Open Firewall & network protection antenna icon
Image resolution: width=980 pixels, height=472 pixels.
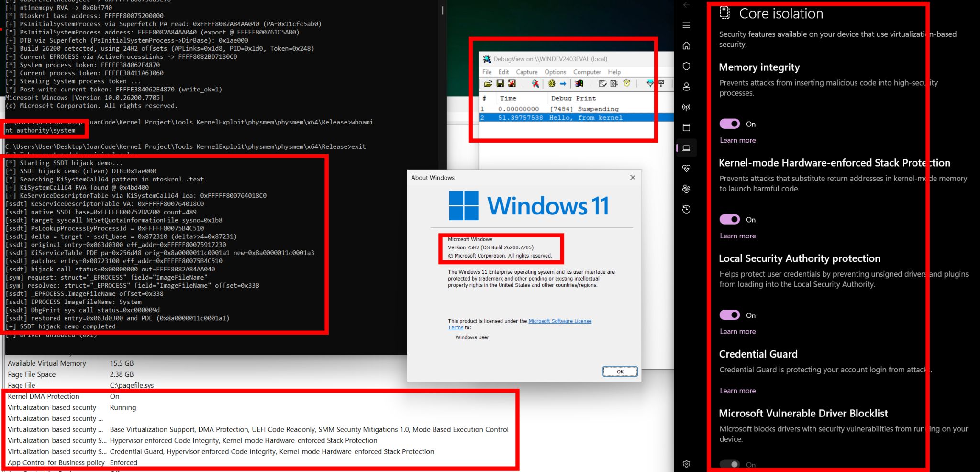pyautogui.click(x=686, y=107)
